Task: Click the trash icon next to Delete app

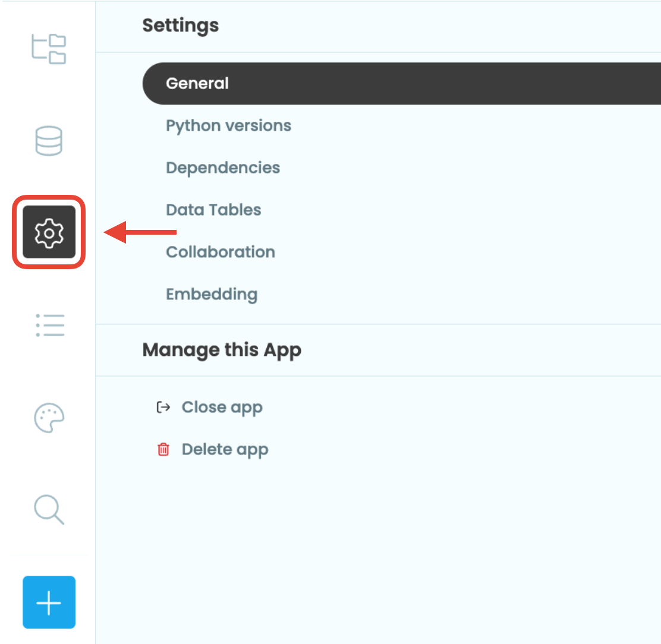Action: [x=163, y=450]
